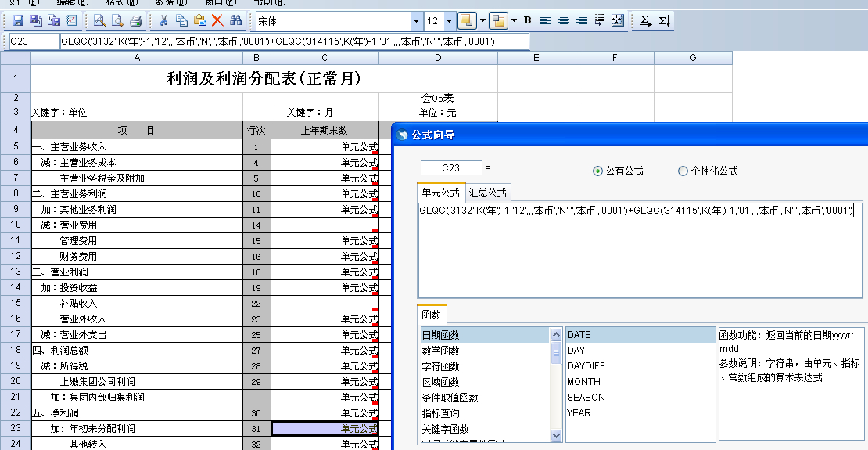Switch to the 汇总公式 tab
Screen dimensions: 868x450
(488, 193)
